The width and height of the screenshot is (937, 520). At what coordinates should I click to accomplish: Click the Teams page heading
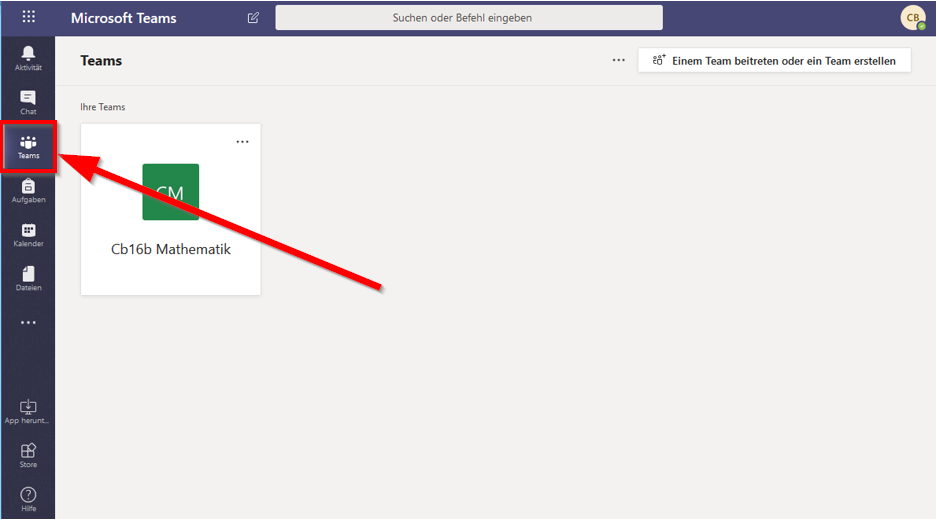[x=101, y=60]
